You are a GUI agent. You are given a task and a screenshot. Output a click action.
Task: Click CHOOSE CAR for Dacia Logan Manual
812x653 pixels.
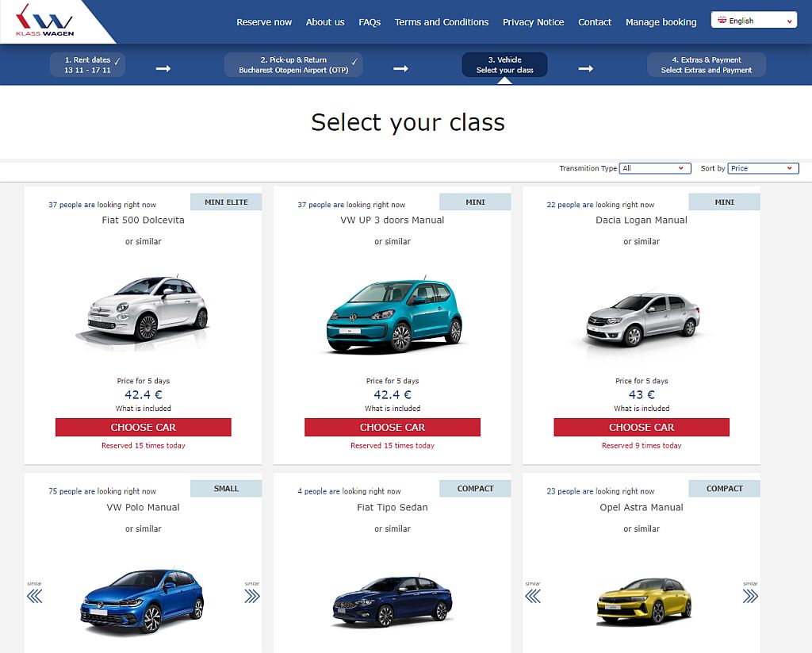pos(641,427)
